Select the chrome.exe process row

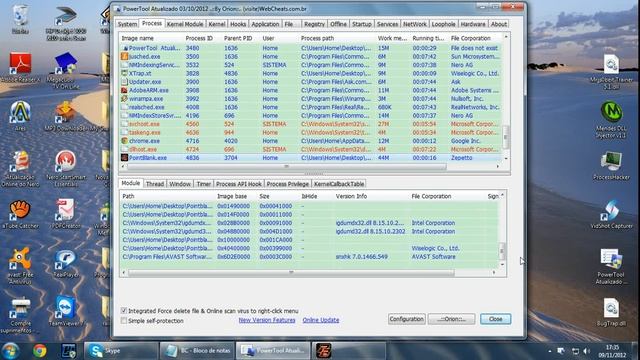(311, 141)
